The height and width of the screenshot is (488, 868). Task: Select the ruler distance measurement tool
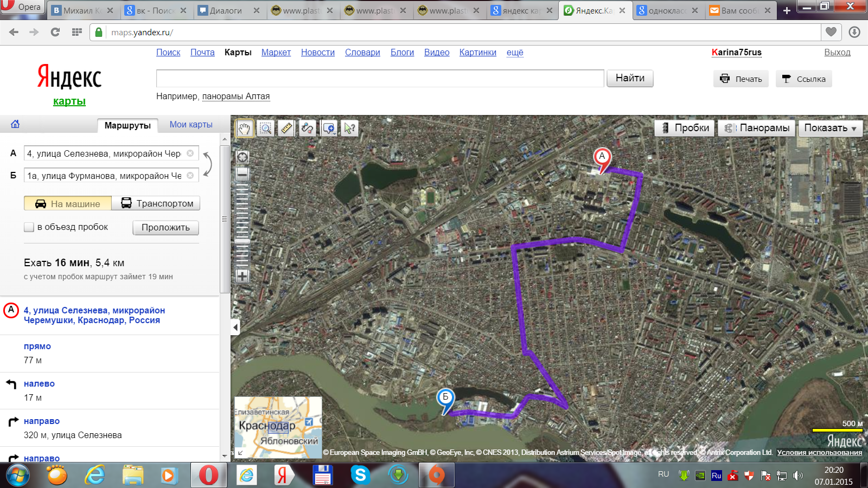click(286, 129)
